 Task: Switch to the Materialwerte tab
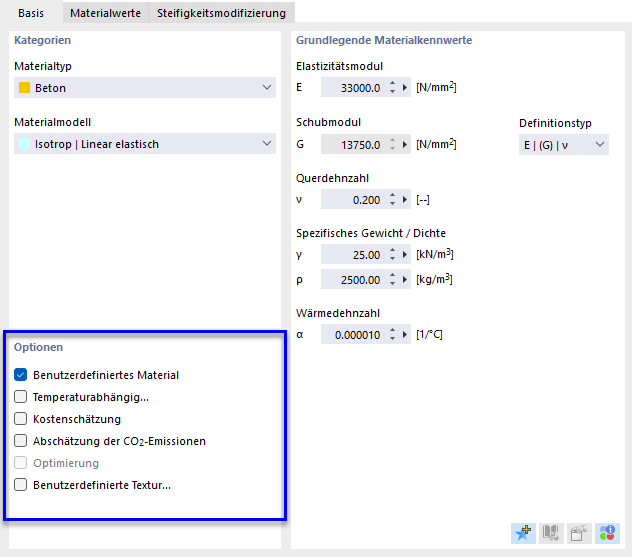[106, 13]
